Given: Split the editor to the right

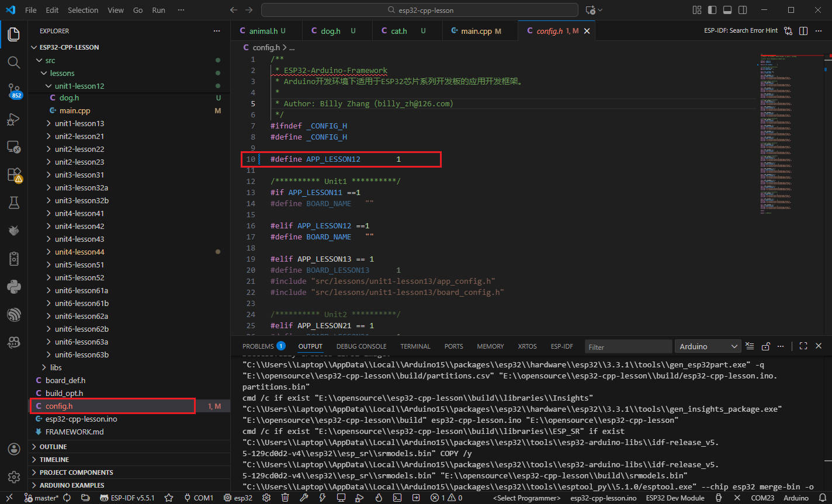Looking at the screenshot, I should click(803, 31).
